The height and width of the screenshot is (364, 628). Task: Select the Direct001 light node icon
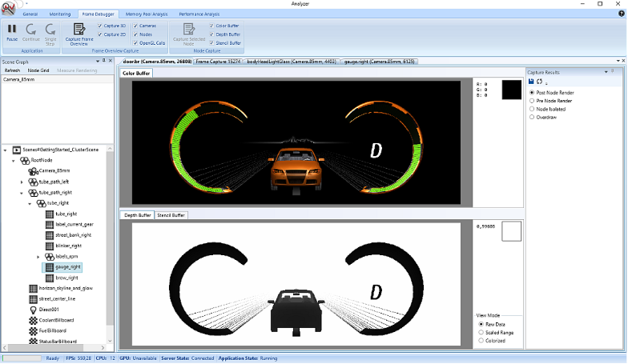pyautogui.click(x=34, y=310)
